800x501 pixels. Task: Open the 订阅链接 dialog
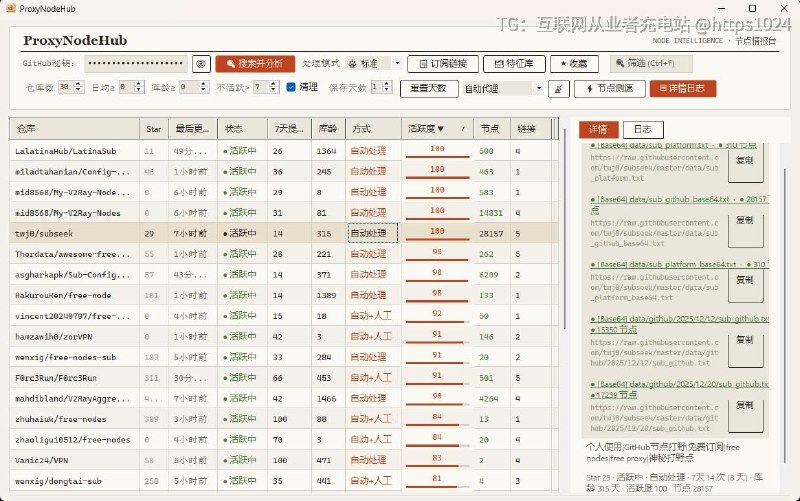tap(443, 64)
